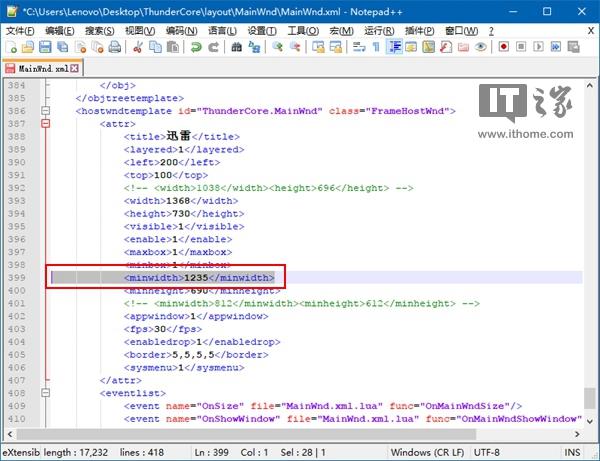Create a new document with the New icon
Screen dimensions: 600x461
(x=11, y=47)
